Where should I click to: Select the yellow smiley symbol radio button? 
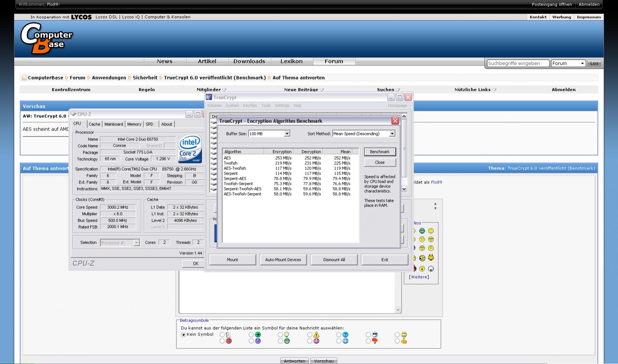coord(397,335)
